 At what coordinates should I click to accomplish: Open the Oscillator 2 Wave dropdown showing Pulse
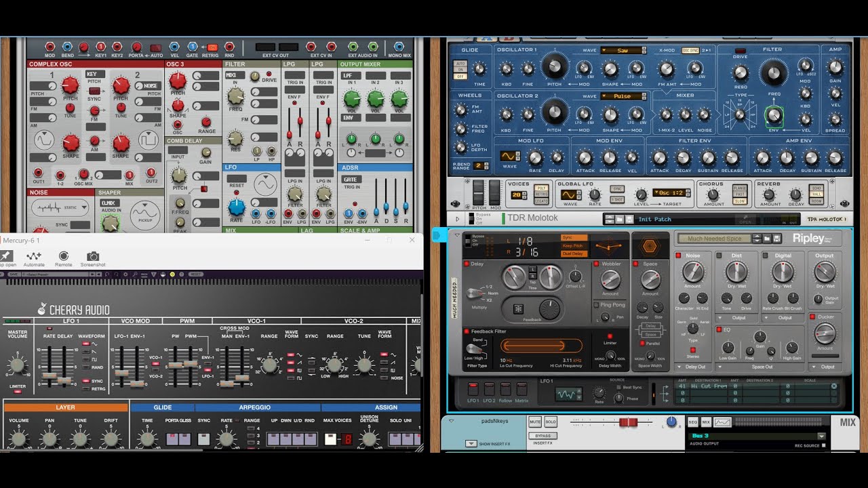621,96
